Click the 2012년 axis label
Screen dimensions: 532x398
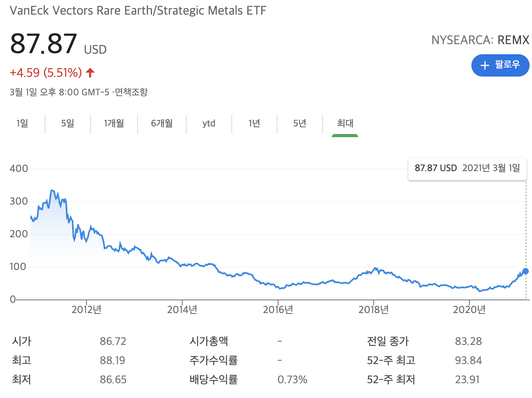pyautogui.click(x=87, y=310)
